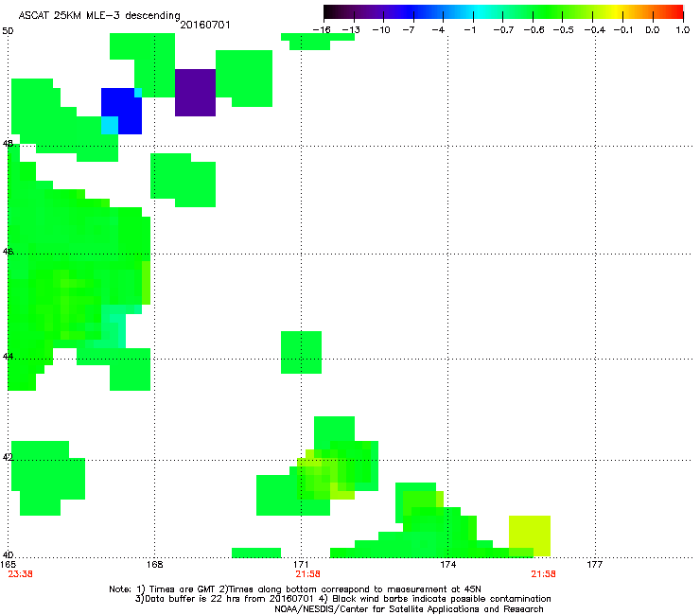Click the -1 color bar label
700x615 pixels.
(x=469, y=30)
